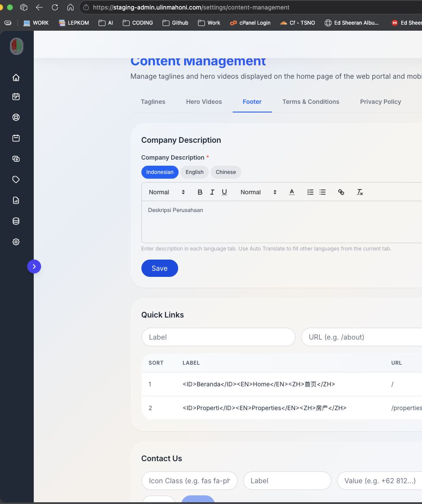This screenshot has height=504, width=422.
Task: Switch to Chinese language pill
Action: [226, 172]
